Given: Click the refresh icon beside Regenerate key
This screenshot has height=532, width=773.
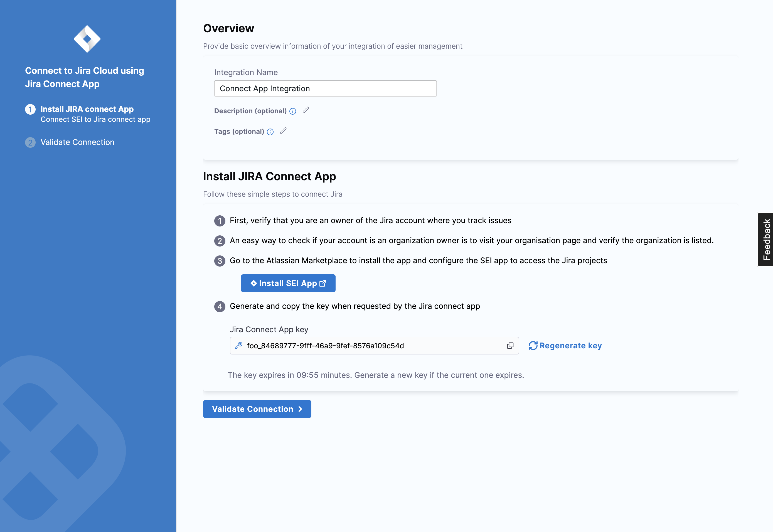Looking at the screenshot, I should (x=533, y=346).
